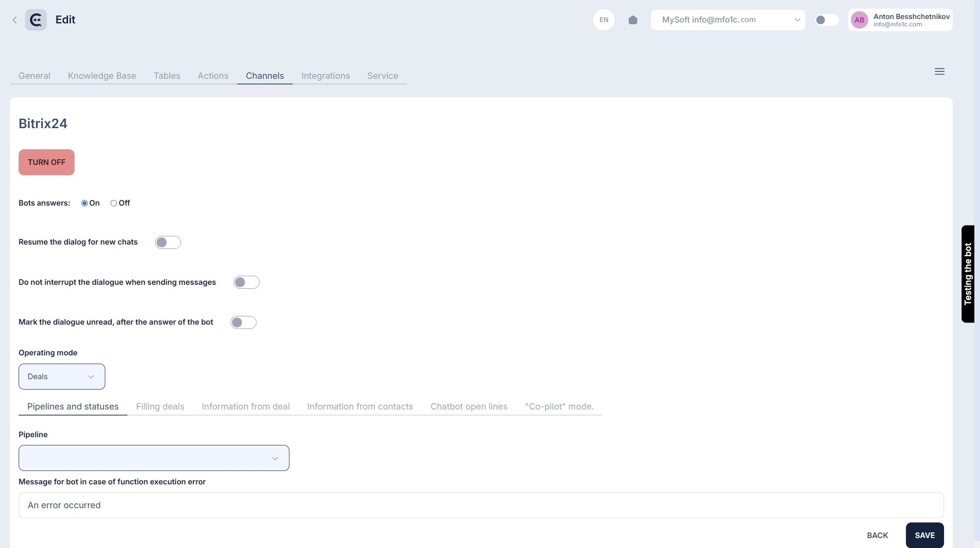The height and width of the screenshot is (548, 980).
Task: Switch to the Knowledge Base tab
Action: click(102, 76)
